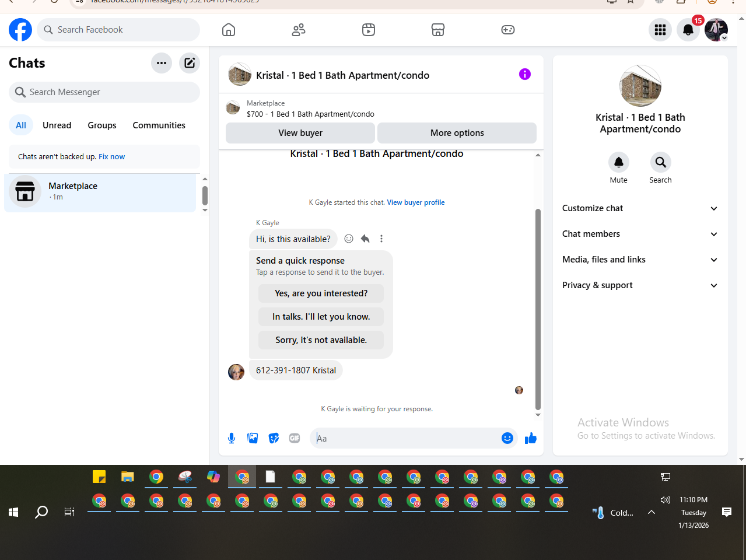Click sender avatar beside 612-391-1807 message
The image size is (746, 560).
click(x=236, y=372)
